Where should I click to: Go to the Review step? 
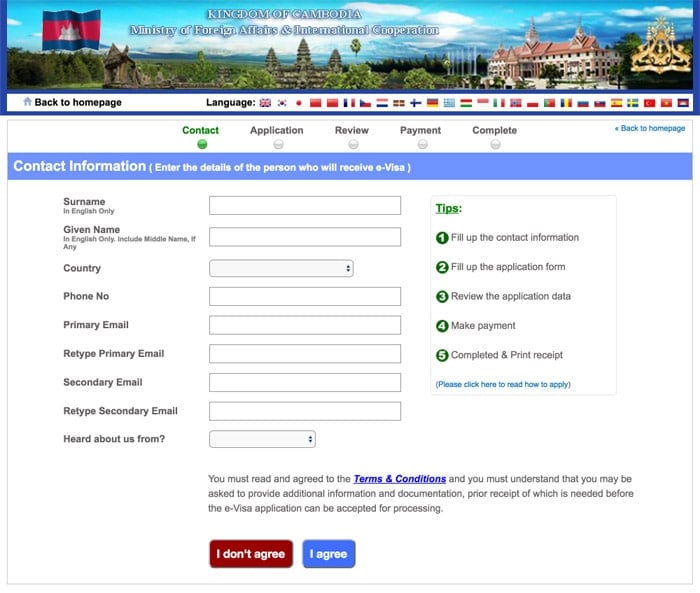352,136
